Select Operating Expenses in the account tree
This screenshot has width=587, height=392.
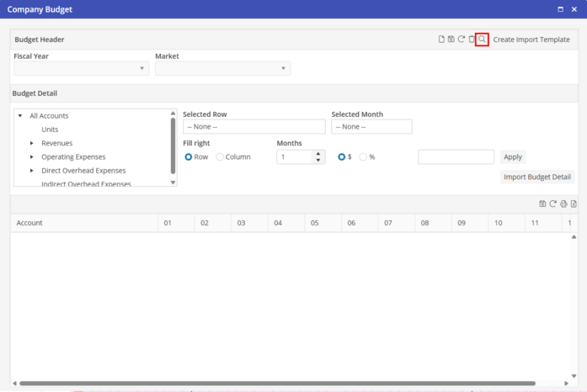pyautogui.click(x=73, y=157)
